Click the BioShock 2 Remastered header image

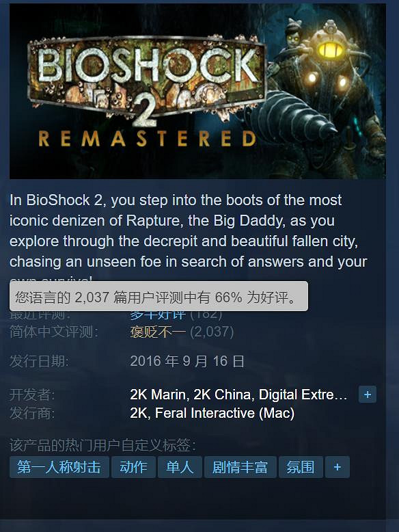pos(197,91)
